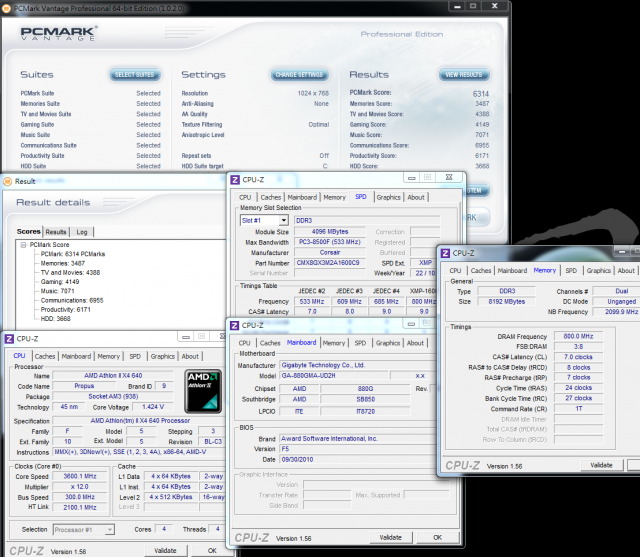Click the AMD Athlon II processor logo

point(203,391)
